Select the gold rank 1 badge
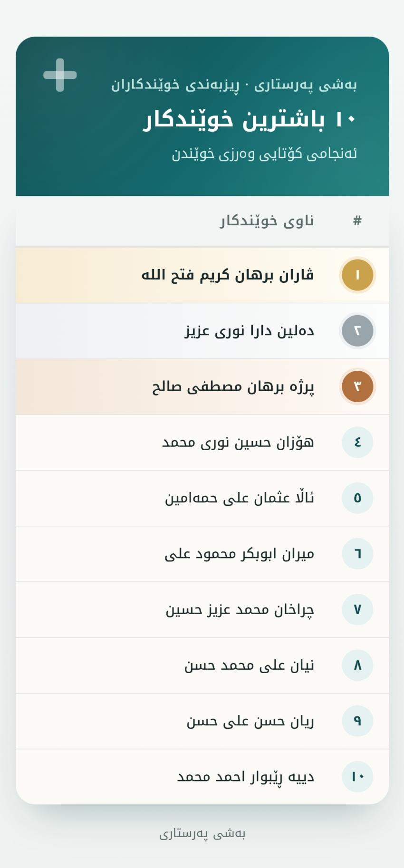 pyautogui.click(x=357, y=275)
